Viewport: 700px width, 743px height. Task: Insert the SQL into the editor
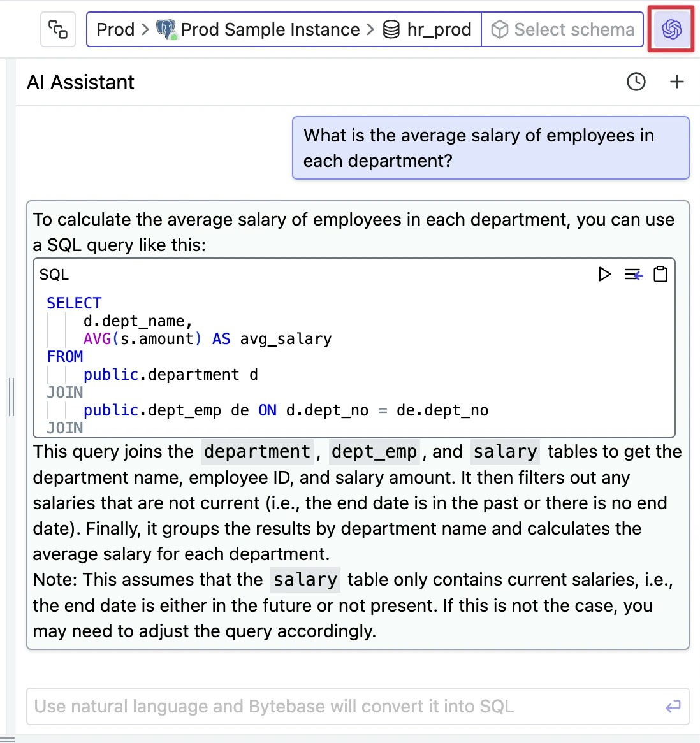click(x=632, y=274)
